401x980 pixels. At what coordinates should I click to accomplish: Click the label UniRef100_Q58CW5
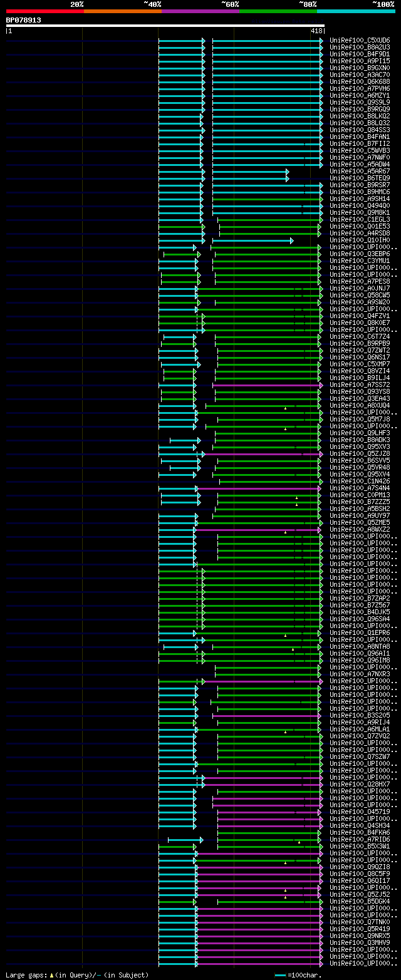tap(360, 295)
